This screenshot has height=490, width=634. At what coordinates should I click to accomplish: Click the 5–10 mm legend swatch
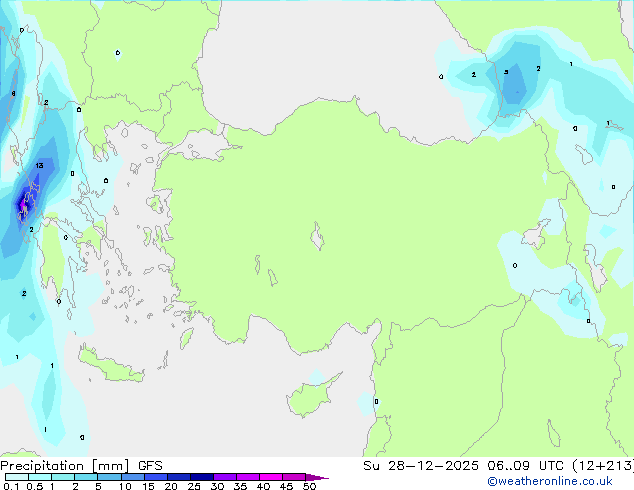(x=109, y=477)
